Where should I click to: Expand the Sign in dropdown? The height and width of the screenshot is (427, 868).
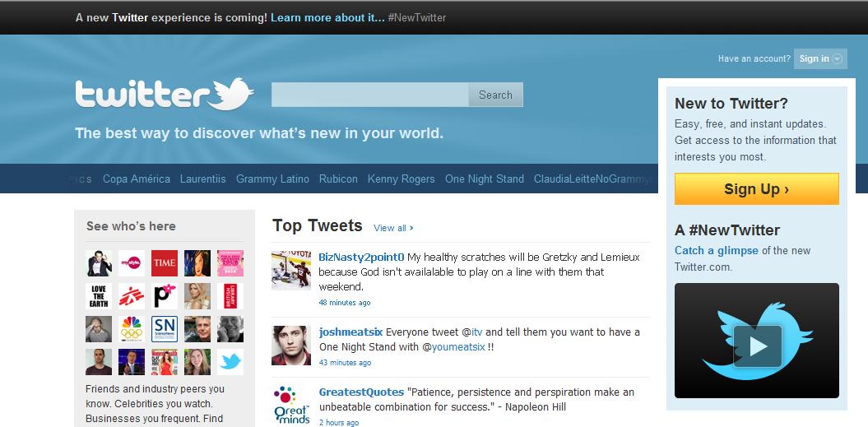(819, 58)
